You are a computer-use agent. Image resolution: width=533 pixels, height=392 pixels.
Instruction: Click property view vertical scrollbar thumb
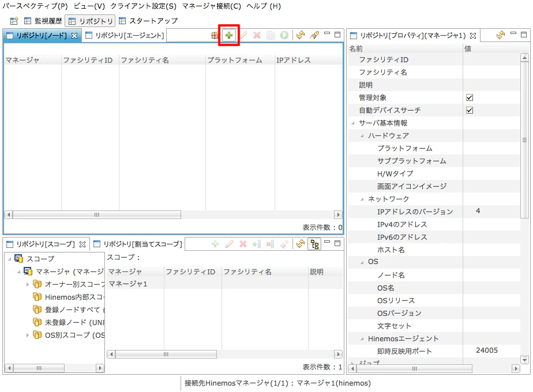point(524,140)
